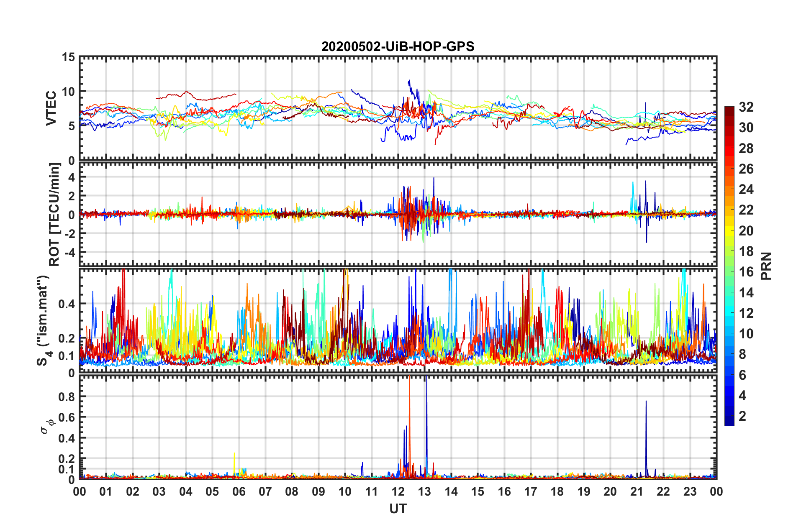Pick the dark red colorbar segment at 32
The image size is (796, 532).
729,110
